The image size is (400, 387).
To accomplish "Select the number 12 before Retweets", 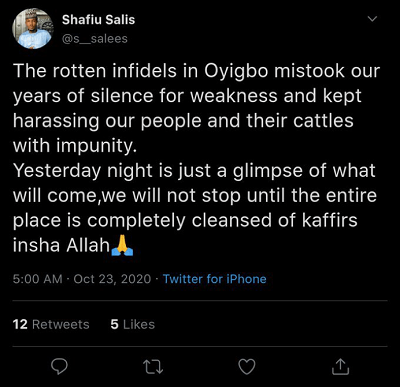I will coord(20,324).
